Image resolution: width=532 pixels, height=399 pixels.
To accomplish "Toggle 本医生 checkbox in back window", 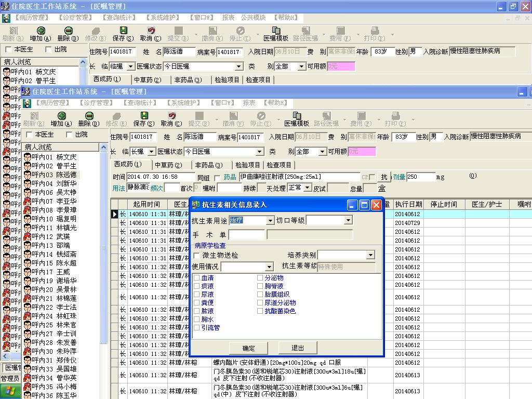I will [x=8, y=49].
